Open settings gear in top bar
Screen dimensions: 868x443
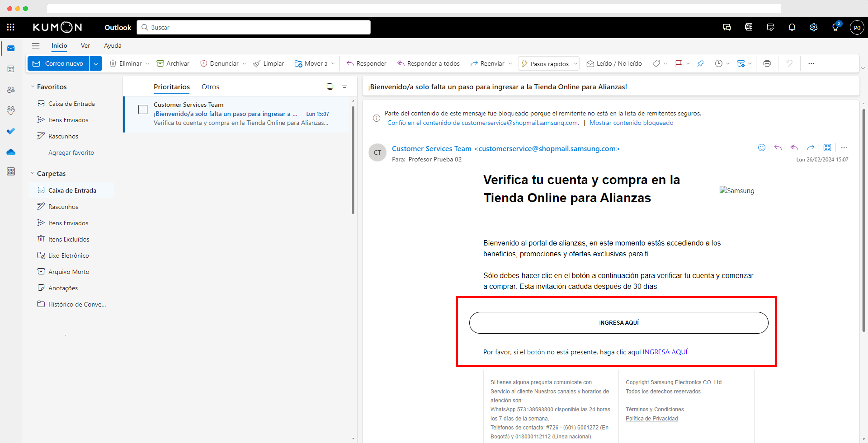point(813,27)
